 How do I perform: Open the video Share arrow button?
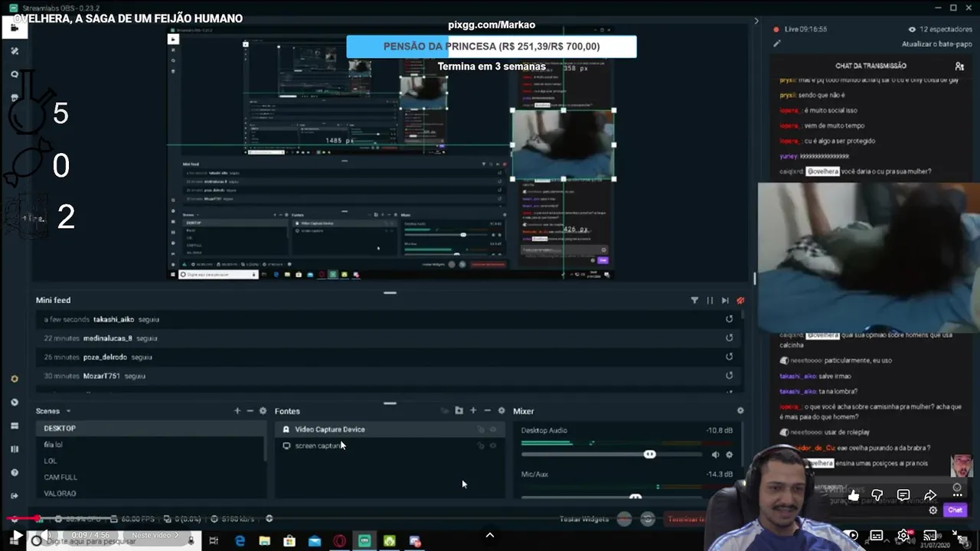coord(930,495)
